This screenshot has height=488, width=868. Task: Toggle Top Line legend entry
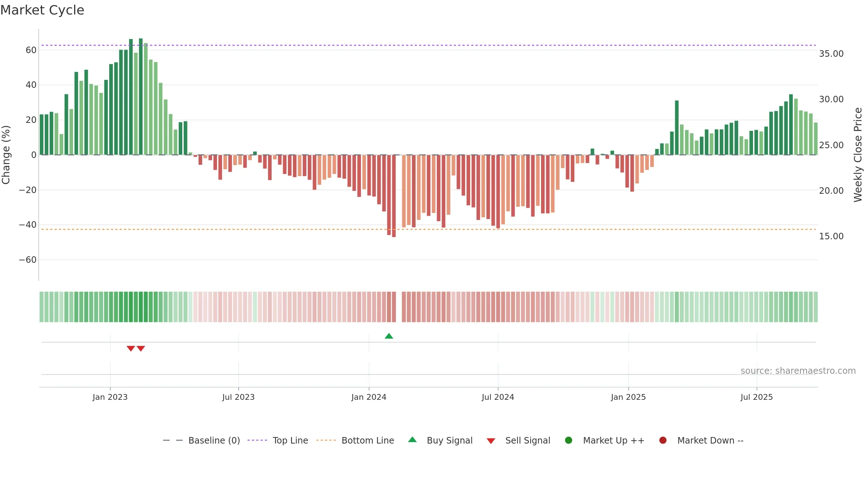click(x=278, y=440)
